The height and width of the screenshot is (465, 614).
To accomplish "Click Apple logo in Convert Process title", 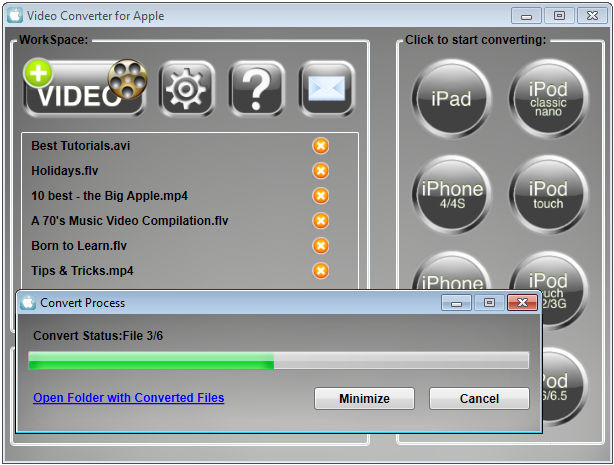I will [x=28, y=302].
